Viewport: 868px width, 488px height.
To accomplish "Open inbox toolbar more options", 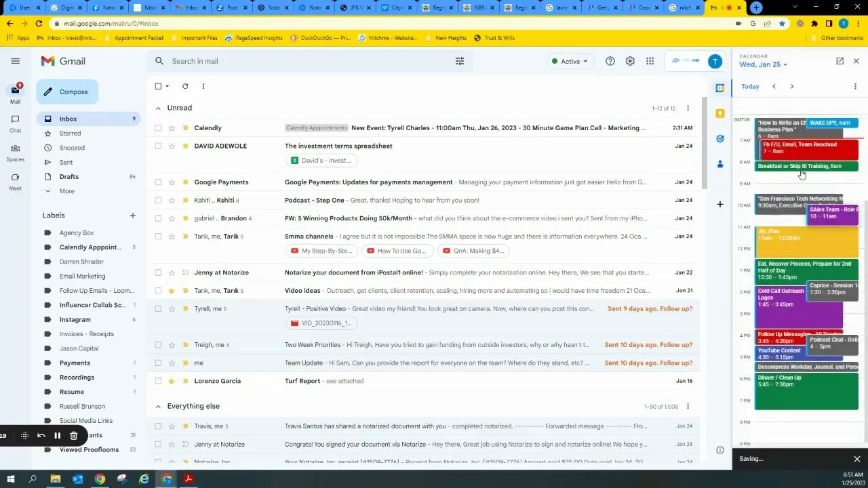I will click(x=203, y=86).
